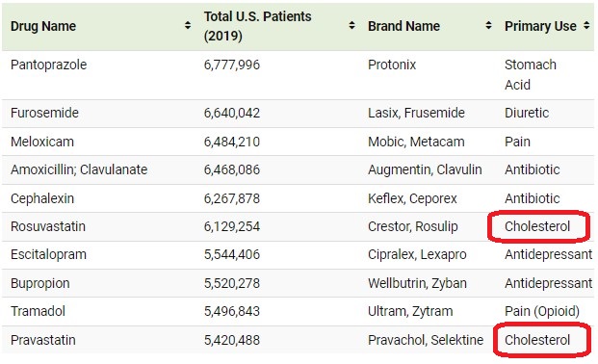This screenshot has width=598, height=364.
Task: Click sort arrows for Total U.S. Patients
Action: (x=351, y=26)
